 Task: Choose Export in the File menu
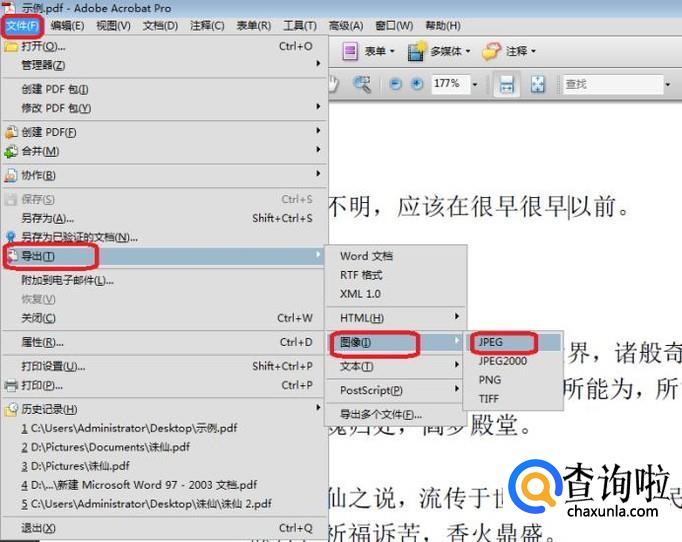pyautogui.click(x=164, y=256)
